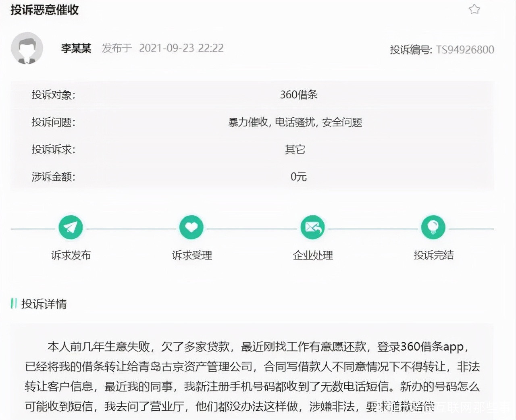Click the publish date 2021-09-23 22:22

pos(181,48)
